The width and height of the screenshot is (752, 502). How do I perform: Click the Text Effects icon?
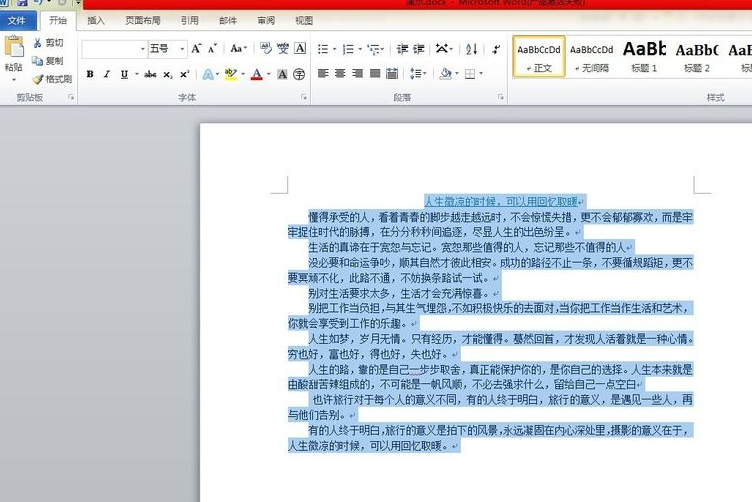click(208, 74)
